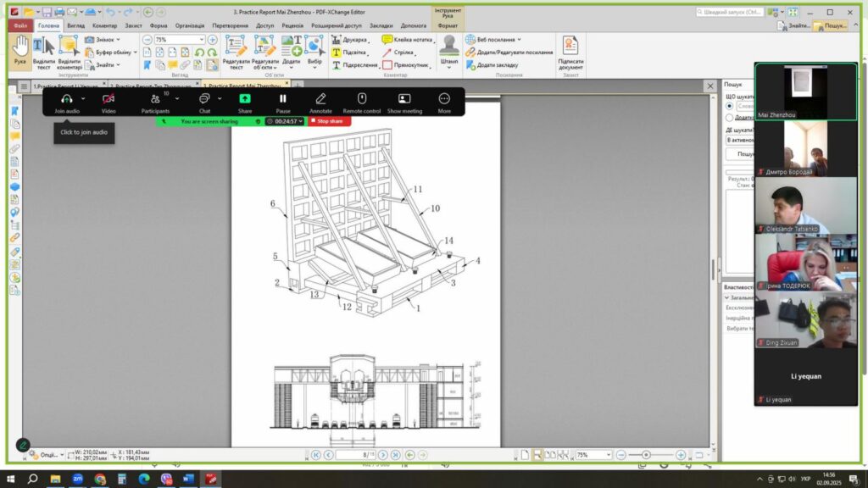Open the Edit Text tool

236,53
